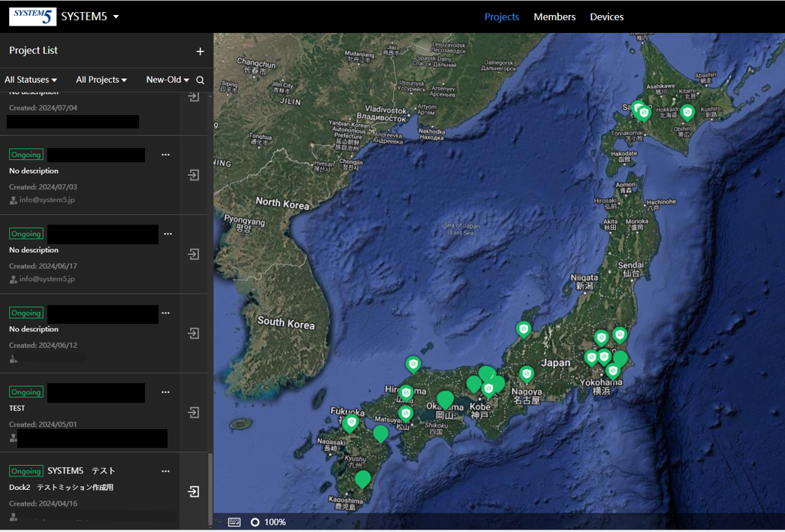Click the "Created: 2024/06/12" date text
The height and width of the screenshot is (532, 785).
[x=43, y=345]
